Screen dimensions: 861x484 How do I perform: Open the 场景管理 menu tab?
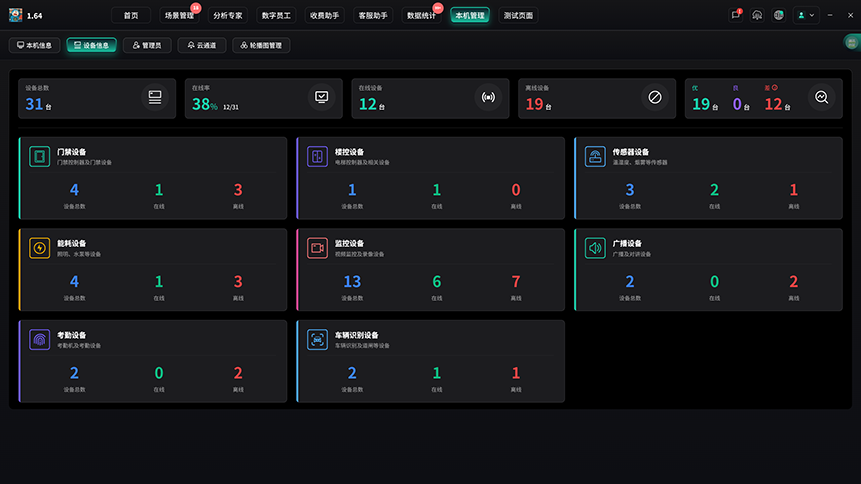click(x=180, y=15)
